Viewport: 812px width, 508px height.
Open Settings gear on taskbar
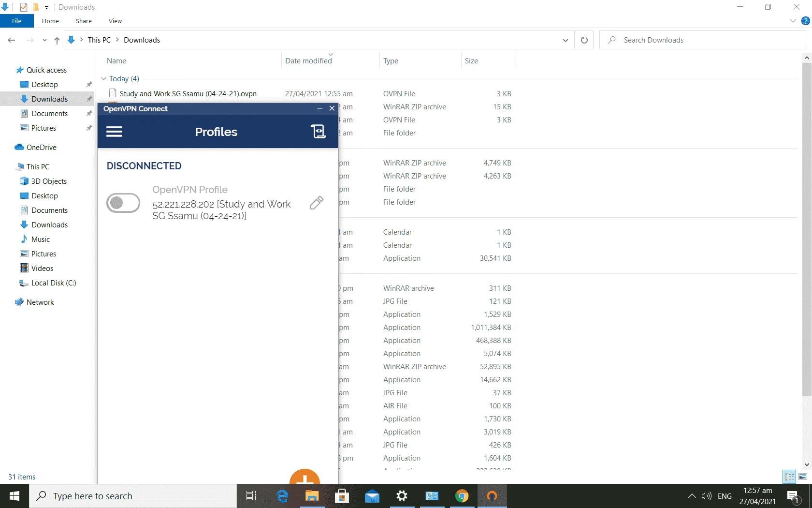[402, 496]
